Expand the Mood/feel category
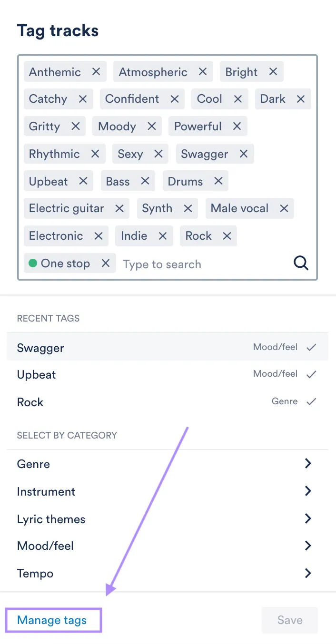The width and height of the screenshot is (336, 644). 308,546
